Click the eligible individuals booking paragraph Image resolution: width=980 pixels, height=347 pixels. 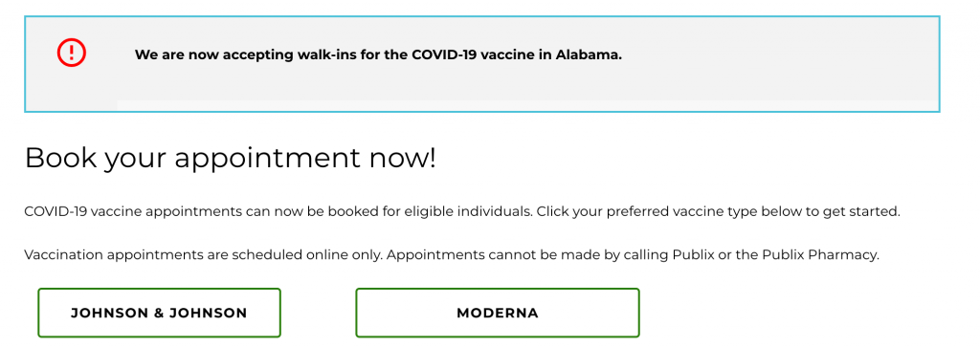coord(462,211)
